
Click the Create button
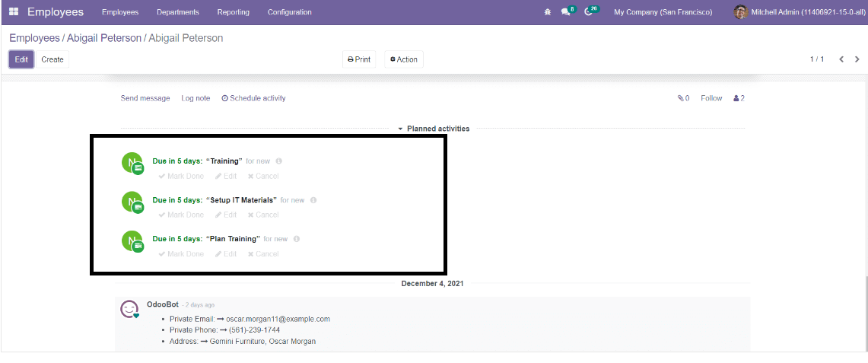click(x=52, y=59)
